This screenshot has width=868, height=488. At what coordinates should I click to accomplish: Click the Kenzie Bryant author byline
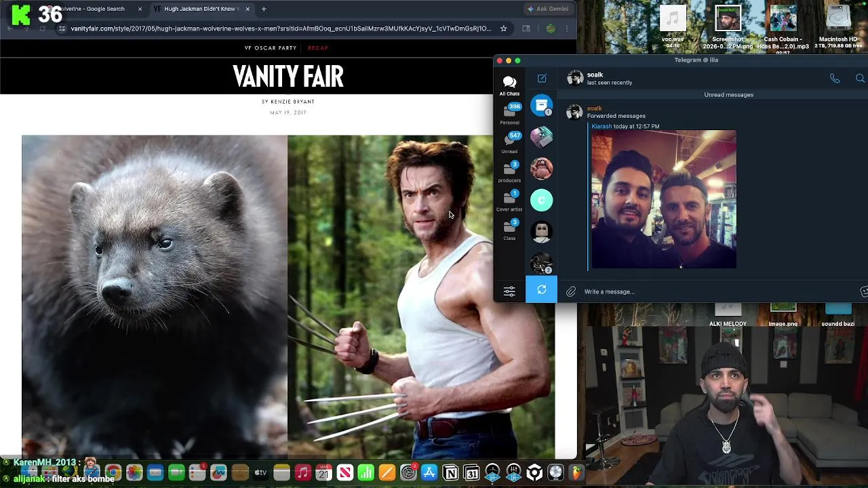(292, 102)
